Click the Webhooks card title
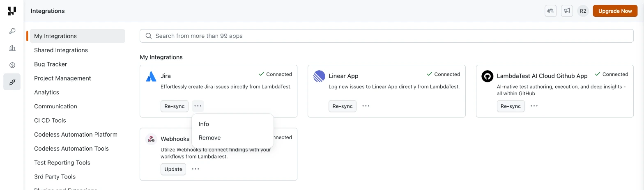This screenshot has height=190, width=644. 175,139
